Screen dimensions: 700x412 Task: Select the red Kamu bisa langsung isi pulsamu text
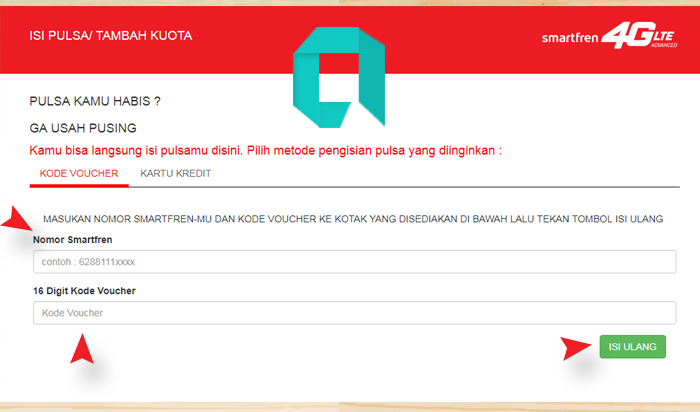pyautogui.click(x=266, y=150)
